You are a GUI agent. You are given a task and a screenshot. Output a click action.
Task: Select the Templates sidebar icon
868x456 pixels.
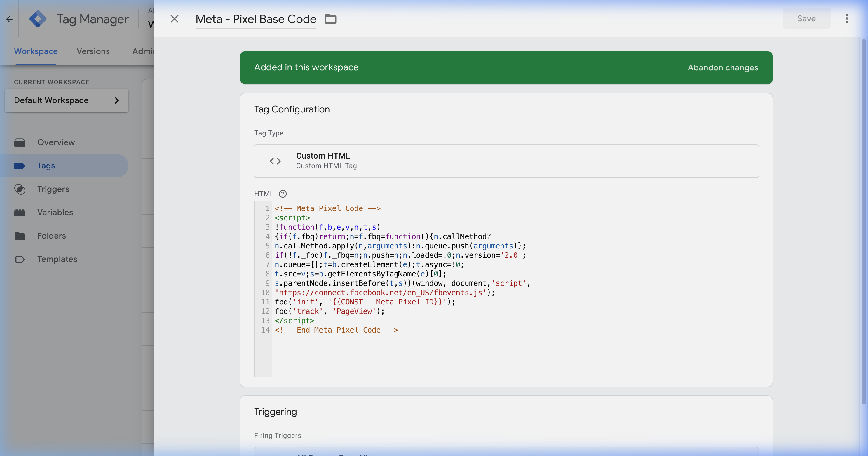20,259
